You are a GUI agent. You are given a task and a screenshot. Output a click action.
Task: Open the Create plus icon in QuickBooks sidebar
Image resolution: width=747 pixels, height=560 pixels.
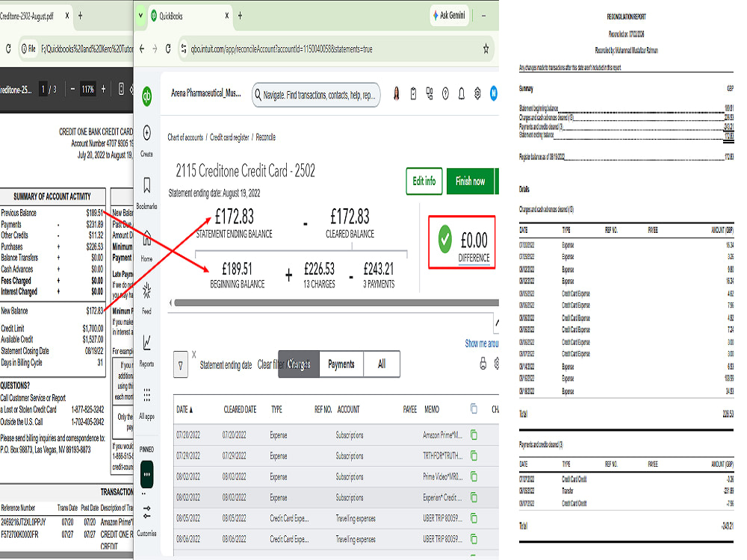[x=146, y=133]
